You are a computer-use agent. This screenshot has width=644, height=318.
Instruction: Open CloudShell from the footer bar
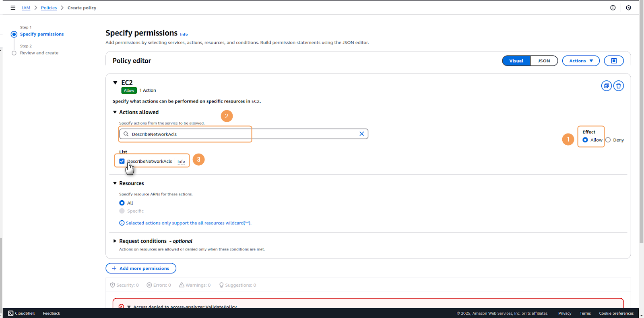pyautogui.click(x=21, y=313)
